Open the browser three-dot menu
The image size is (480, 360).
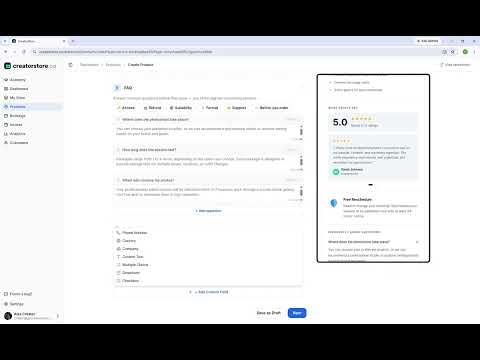[x=474, y=52]
